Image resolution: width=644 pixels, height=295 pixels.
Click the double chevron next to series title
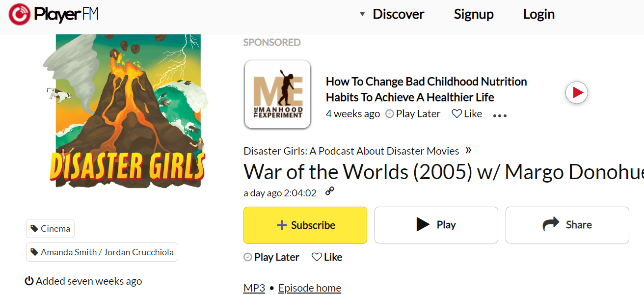468,150
